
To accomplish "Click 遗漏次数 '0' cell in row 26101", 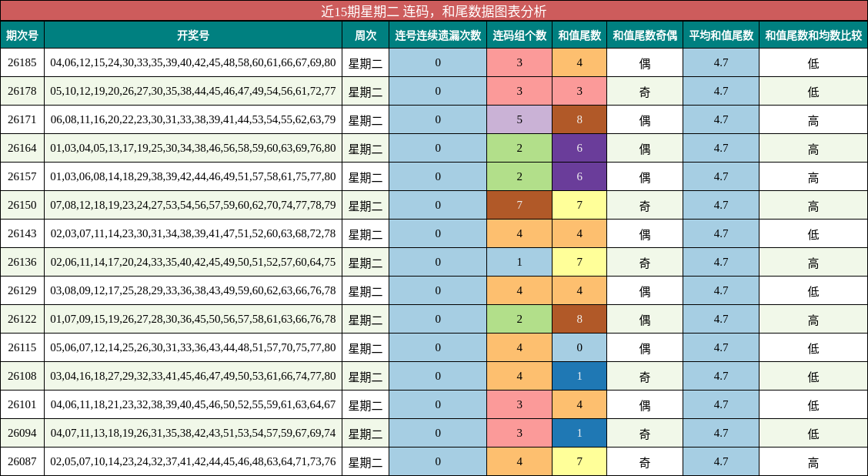I will tap(438, 405).
